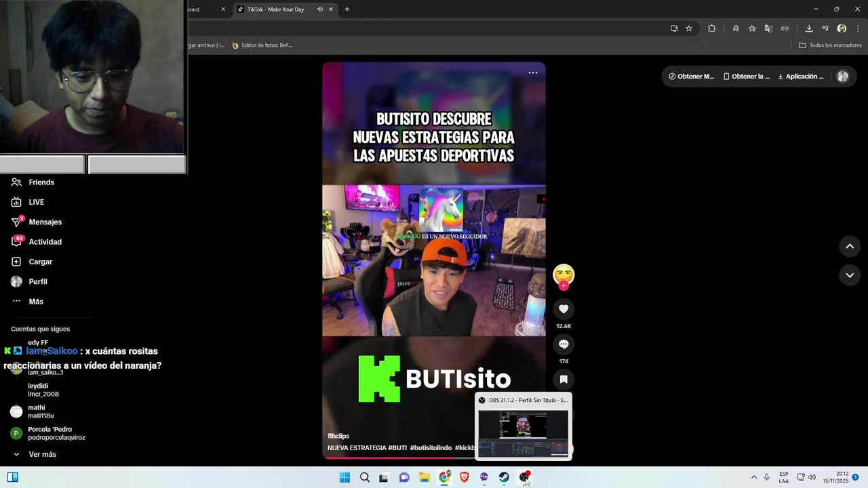Image resolution: width=868 pixels, height=488 pixels.
Task: Open the #BUTI hashtag link
Action: [x=397, y=448]
